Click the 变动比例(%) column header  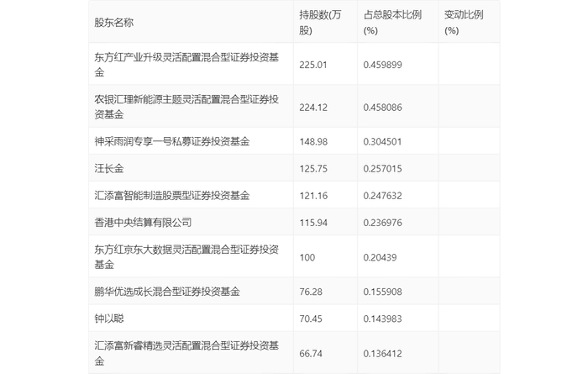464,23
